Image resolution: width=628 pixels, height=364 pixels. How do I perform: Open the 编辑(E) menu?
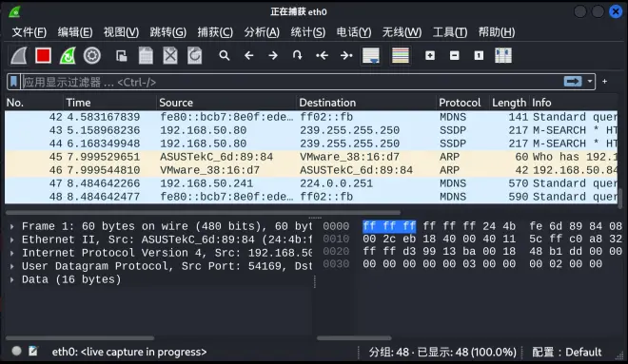(x=75, y=32)
